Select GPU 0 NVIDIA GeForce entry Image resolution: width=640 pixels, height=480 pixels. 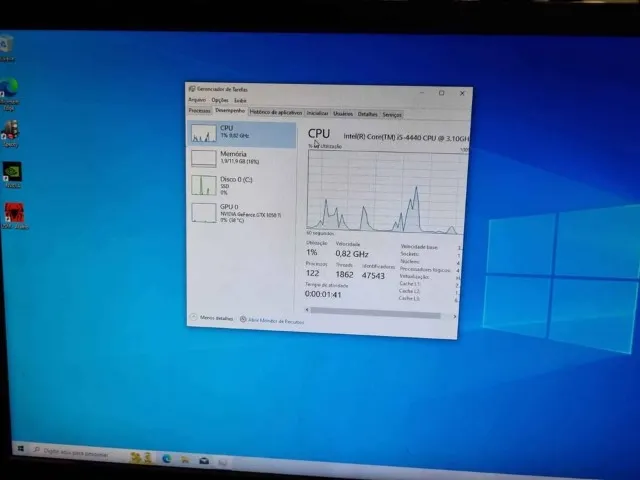click(242, 213)
